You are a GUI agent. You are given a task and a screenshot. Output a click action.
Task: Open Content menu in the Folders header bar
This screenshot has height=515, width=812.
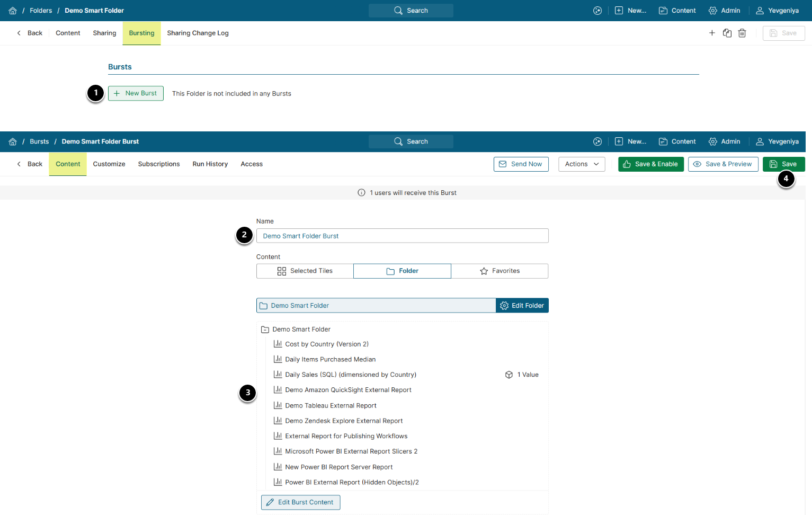click(677, 11)
